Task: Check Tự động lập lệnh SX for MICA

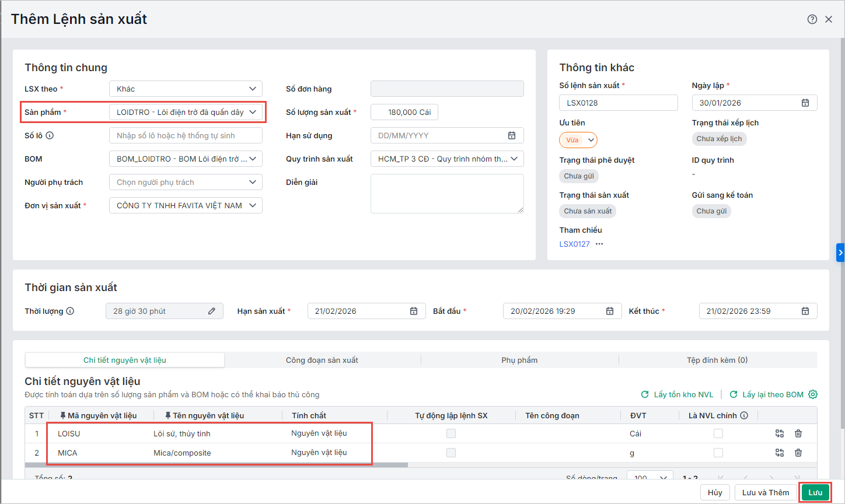Action: click(x=451, y=453)
